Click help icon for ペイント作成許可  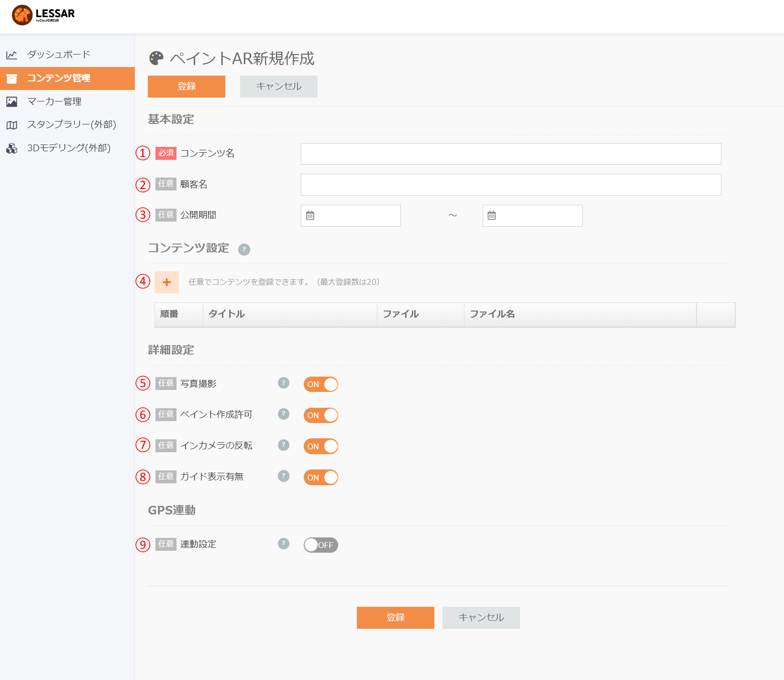coord(284,414)
